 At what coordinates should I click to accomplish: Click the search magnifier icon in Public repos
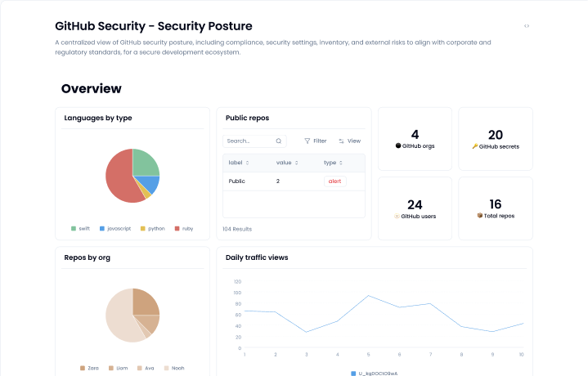(x=279, y=141)
